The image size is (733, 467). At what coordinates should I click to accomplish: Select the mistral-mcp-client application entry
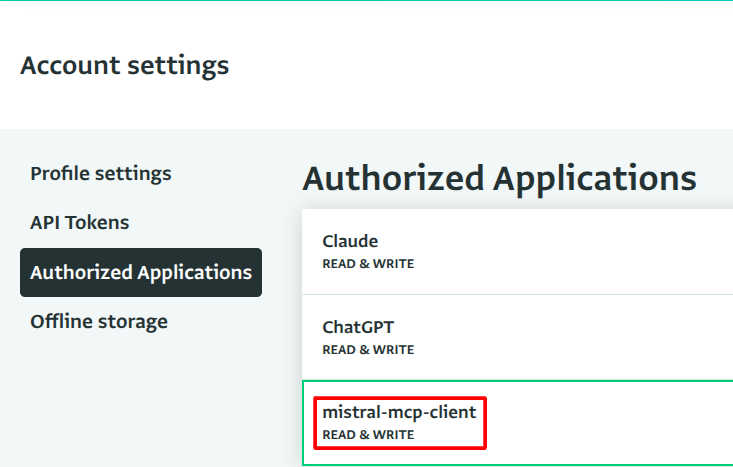[x=517, y=423]
